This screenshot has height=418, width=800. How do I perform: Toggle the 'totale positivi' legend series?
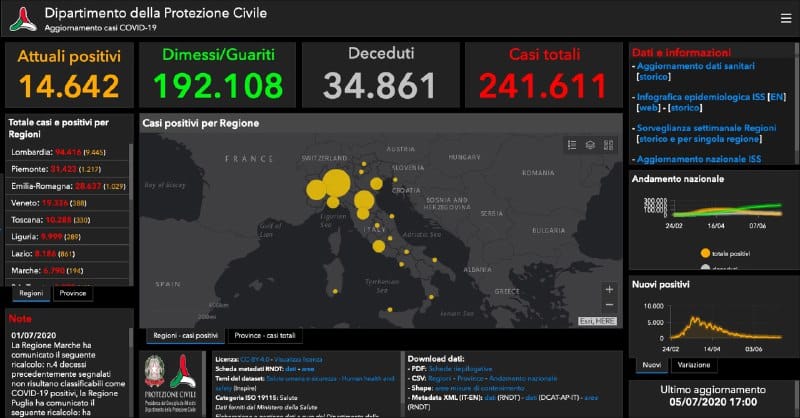click(x=725, y=253)
